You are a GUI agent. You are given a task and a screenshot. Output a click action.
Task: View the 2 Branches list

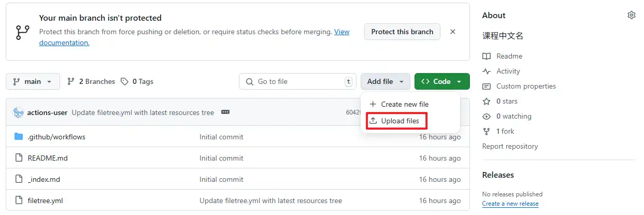[x=91, y=81]
